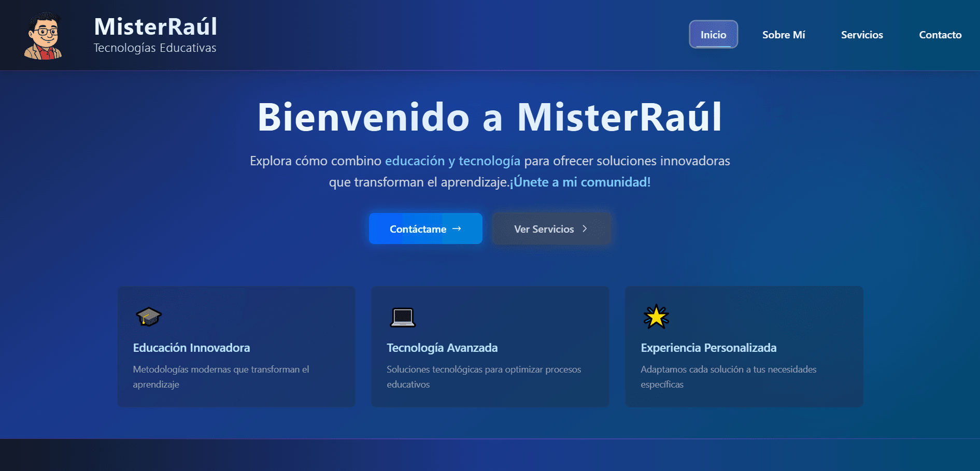Click the Experiencia Personalizada card
Screen dimensions: 980x471
[x=744, y=347]
